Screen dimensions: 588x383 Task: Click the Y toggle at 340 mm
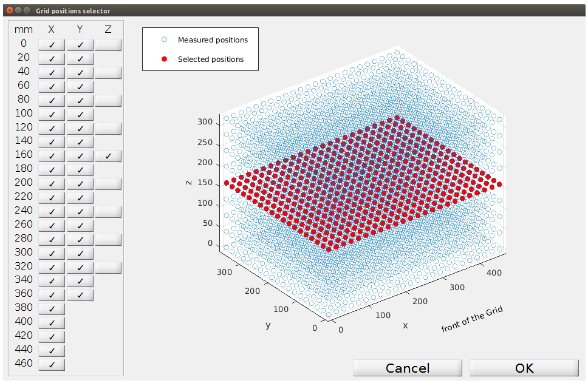pos(80,281)
